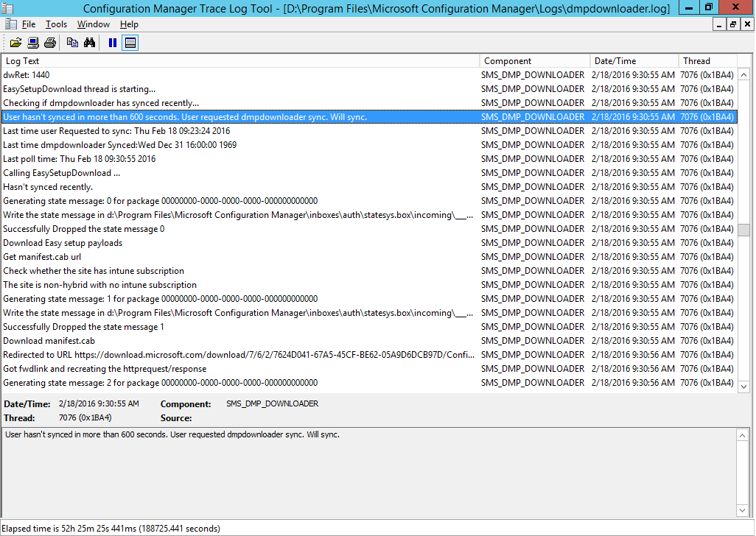Select 'Check whether the site has intune subscription' row

[369, 271]
